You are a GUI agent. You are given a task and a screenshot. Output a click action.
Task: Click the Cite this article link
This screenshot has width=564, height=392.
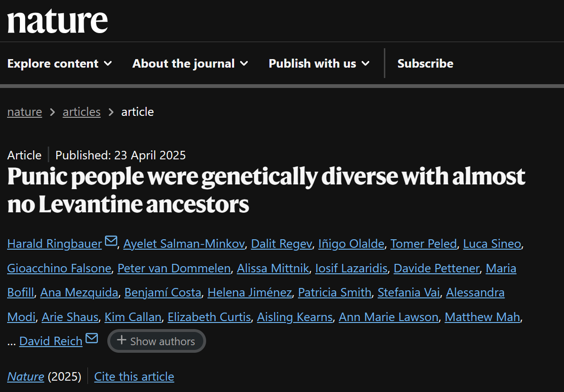click(x=134, y=376)
